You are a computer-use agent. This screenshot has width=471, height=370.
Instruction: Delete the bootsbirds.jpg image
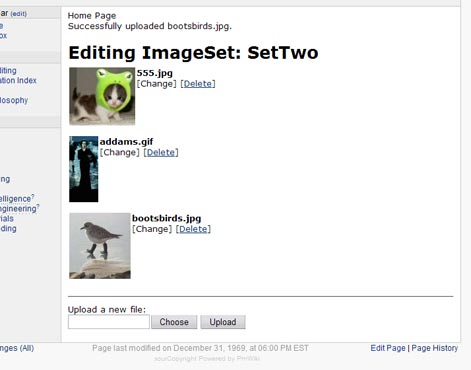193,229
